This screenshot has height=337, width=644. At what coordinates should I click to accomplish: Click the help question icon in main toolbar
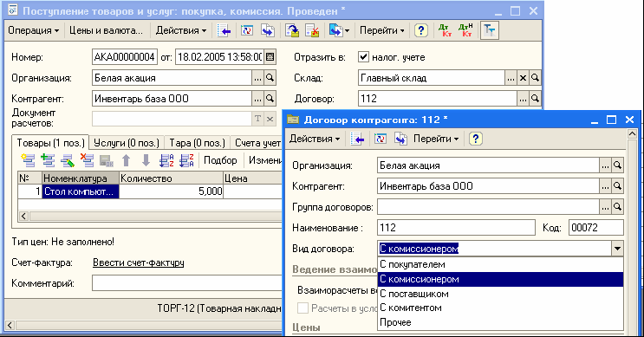420,30
